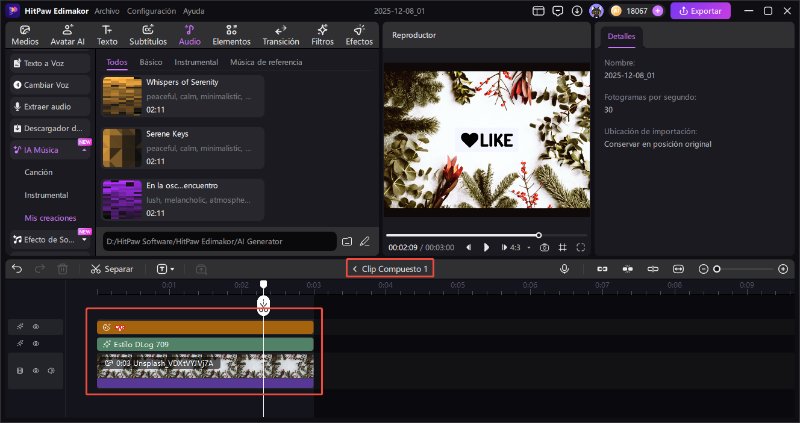Open the Elementos panel
Image resolution: width=800 pixels, height=423 pixels.
click(x=231, y=35)
